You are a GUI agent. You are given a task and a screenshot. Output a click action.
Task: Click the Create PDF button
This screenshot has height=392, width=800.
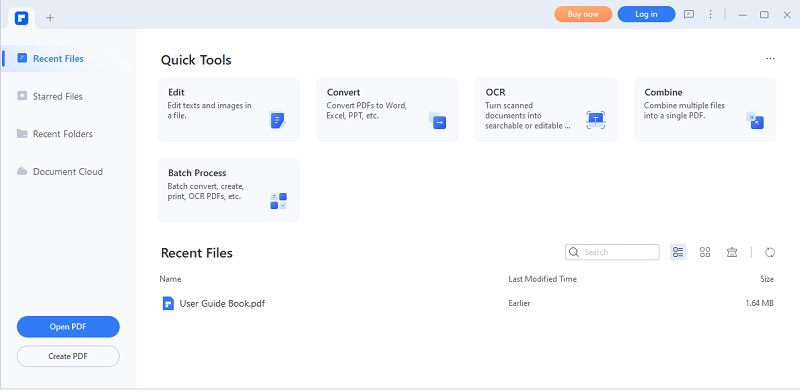point(68,356)
